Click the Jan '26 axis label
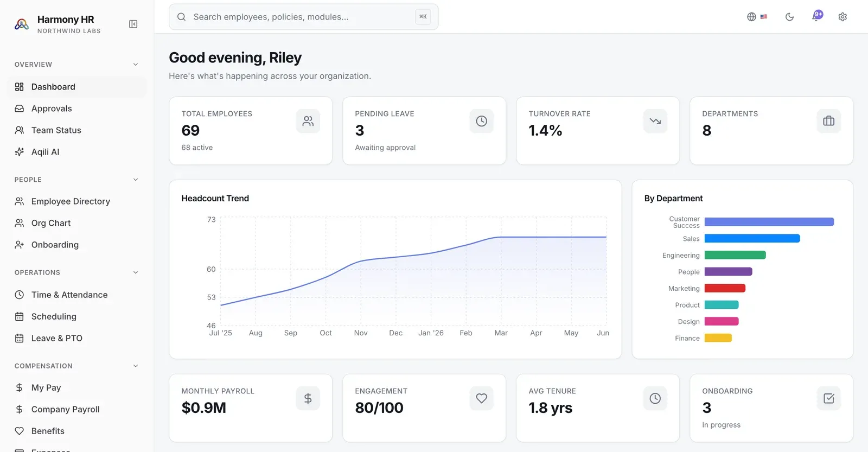The image size is (868, 452). (431, 333)
